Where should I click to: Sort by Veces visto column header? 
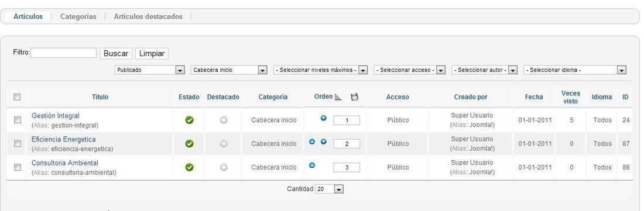[x=571, y=97]
